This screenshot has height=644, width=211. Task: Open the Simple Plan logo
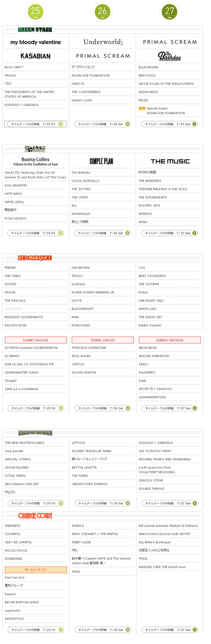(x=102, y=161)
